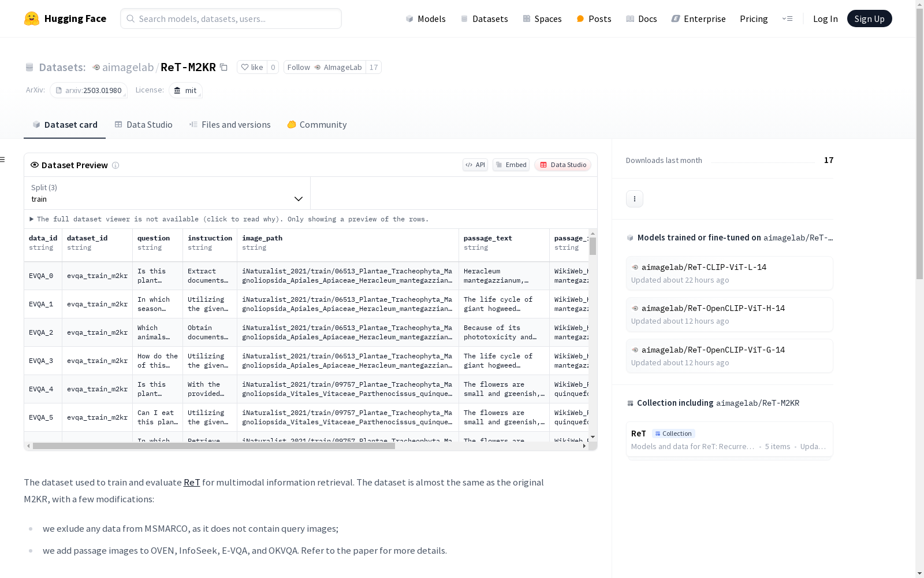Click the Embed button
Image resolution: width=924 pixels, height=578 pixels.
tap(511, 165)
